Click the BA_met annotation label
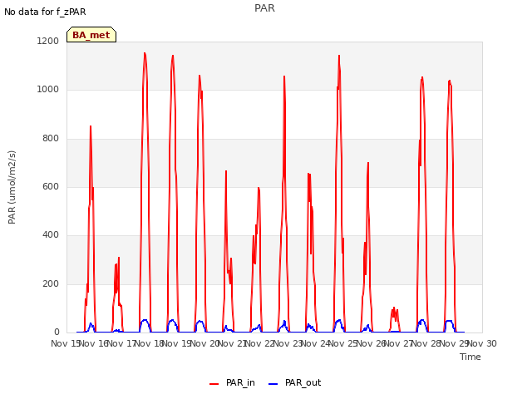532x399 pixels. pos(91,35)
